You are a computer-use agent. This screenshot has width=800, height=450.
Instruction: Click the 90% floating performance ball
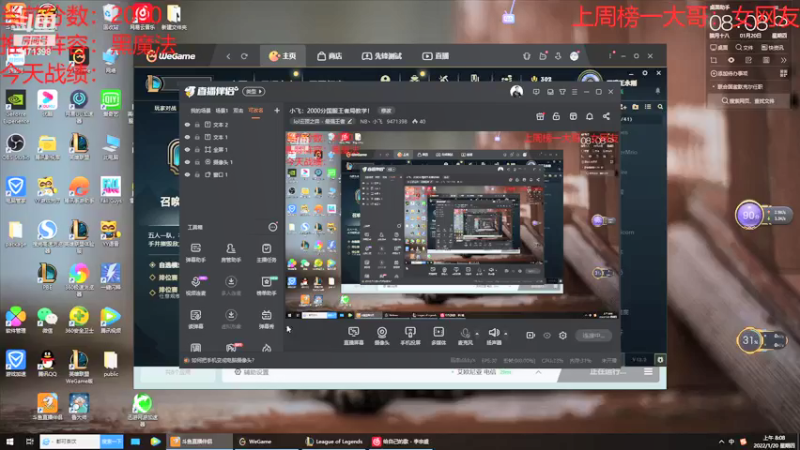(748, 215)
